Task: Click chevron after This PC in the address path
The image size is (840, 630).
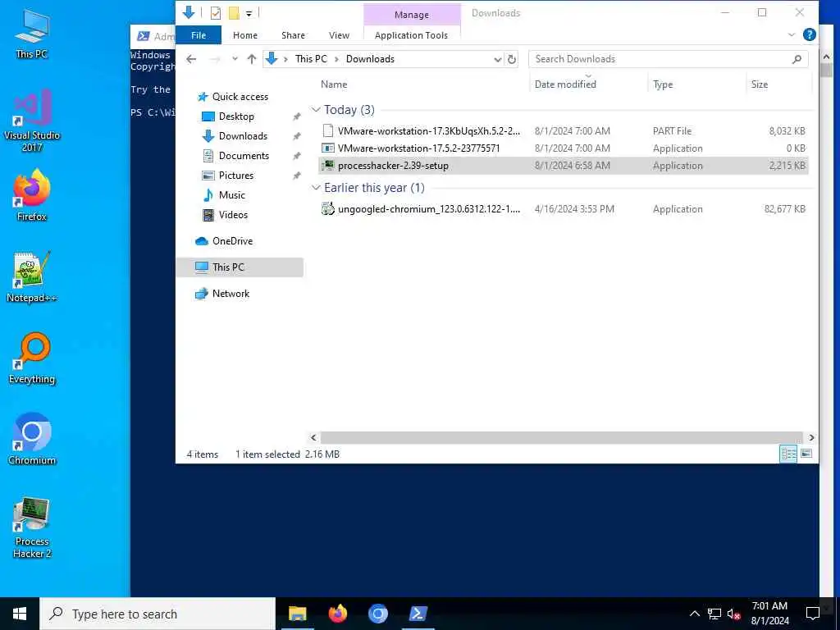Action: pos(336,59)
